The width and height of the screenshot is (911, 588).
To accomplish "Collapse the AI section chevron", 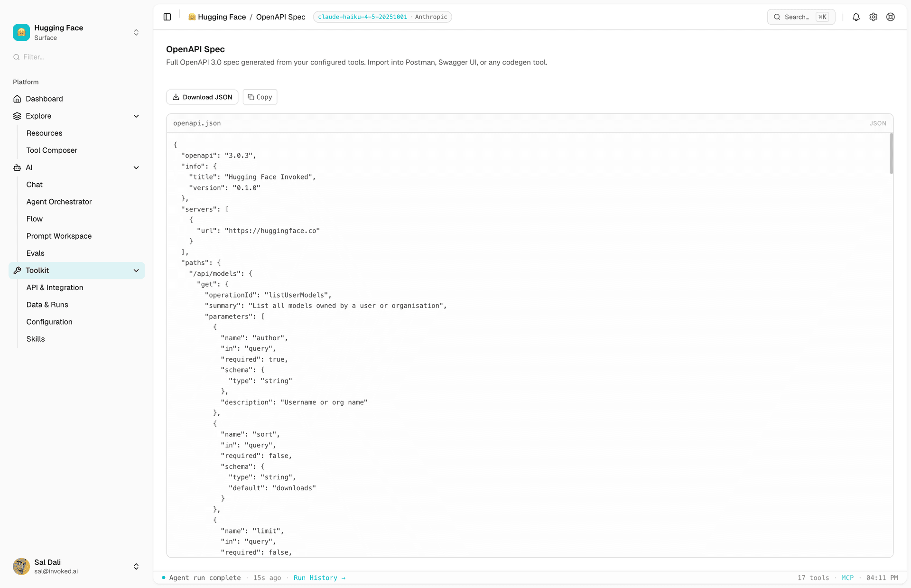I will (x=136, y=168).
